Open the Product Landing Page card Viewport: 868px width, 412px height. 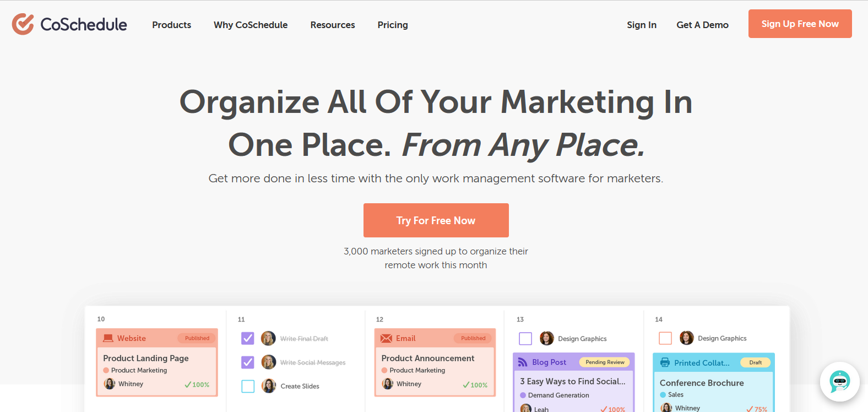pyautogui.click(x=157, y=362)
